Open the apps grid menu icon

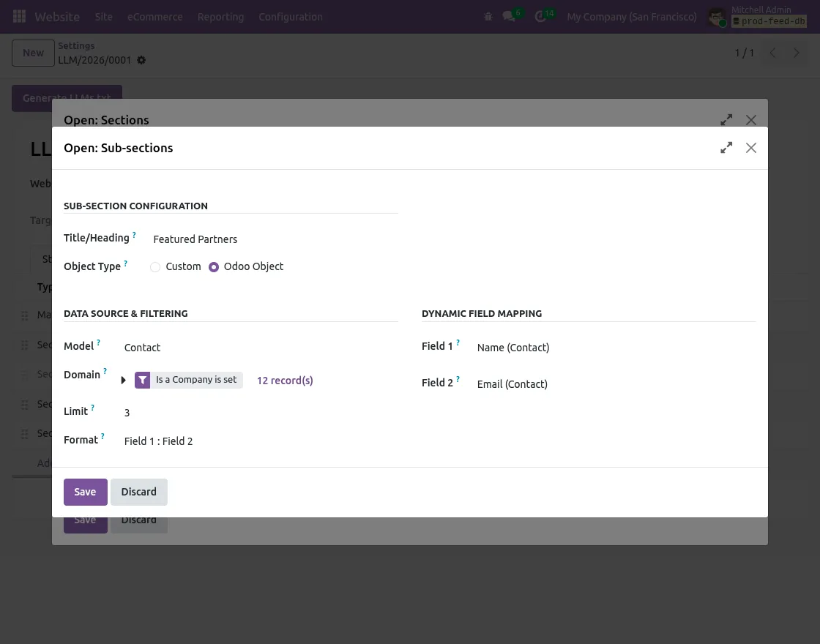click(19, 17)
